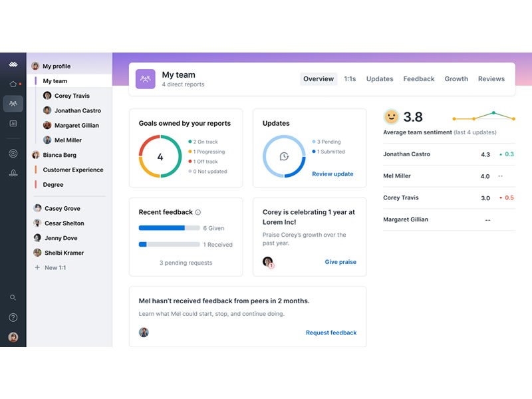
Task: Open Search from the left rail
Action: point(13,298)
